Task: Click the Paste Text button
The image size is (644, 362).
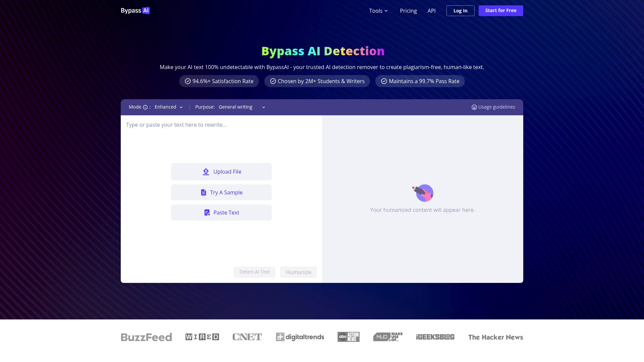Action: click(221, 213)
